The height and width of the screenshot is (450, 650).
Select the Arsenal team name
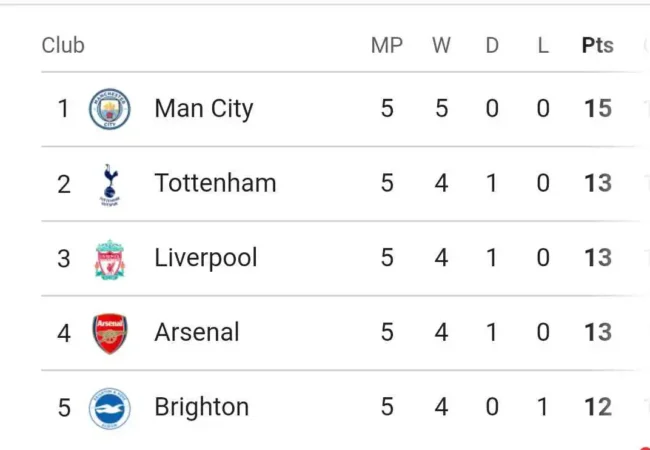(x=197, y=333)
